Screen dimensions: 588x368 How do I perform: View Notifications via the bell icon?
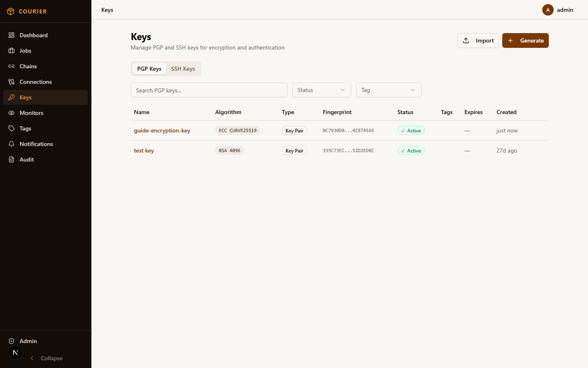pyautogui.click(x=36, y=144)
